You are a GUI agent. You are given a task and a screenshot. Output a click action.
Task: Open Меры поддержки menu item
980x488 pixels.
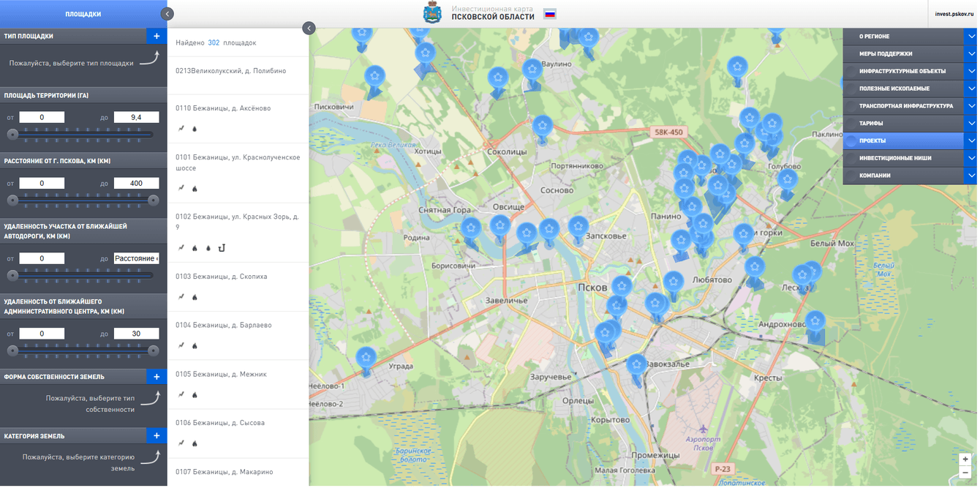click(x=886, y=53)
